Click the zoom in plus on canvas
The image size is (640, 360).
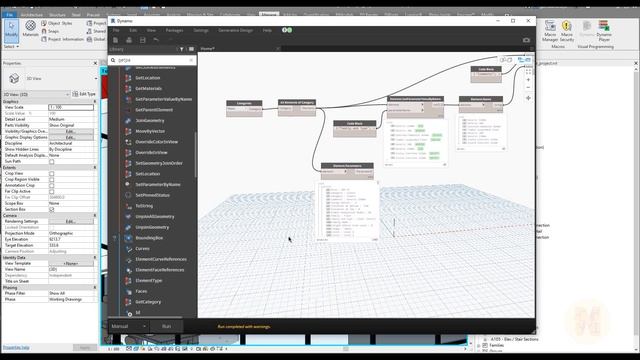click(x=528, y=80)
